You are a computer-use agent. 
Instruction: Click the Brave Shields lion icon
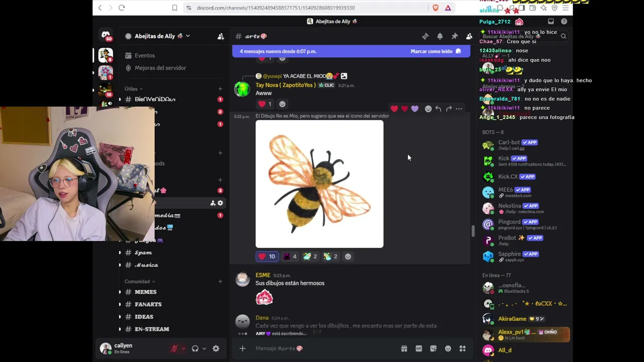[x=436, y=8]
